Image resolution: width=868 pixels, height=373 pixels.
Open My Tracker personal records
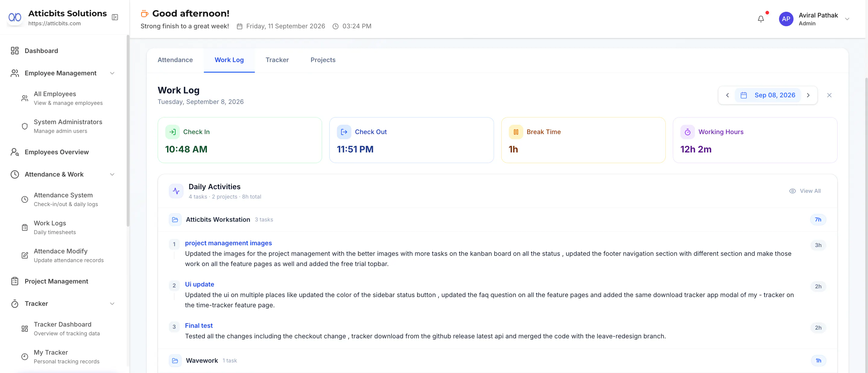(67, 357)
